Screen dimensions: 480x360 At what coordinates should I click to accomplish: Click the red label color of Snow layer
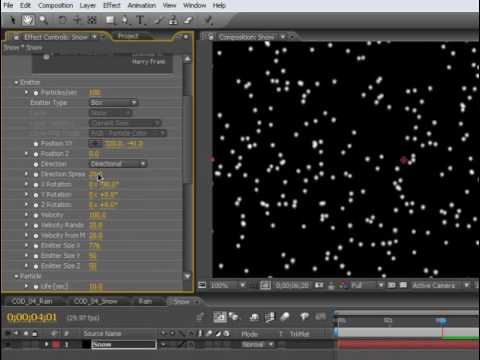(56, 344)
